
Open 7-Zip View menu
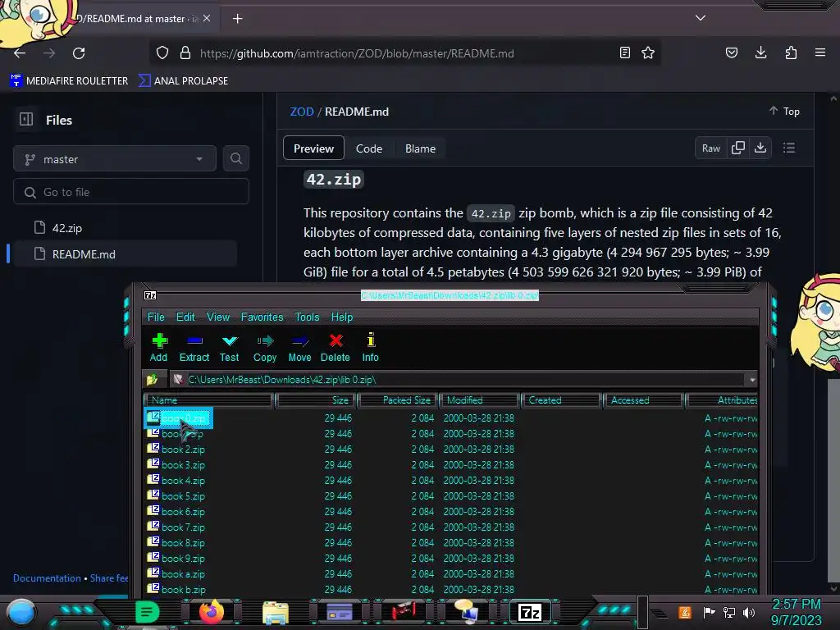coord(218,317)
